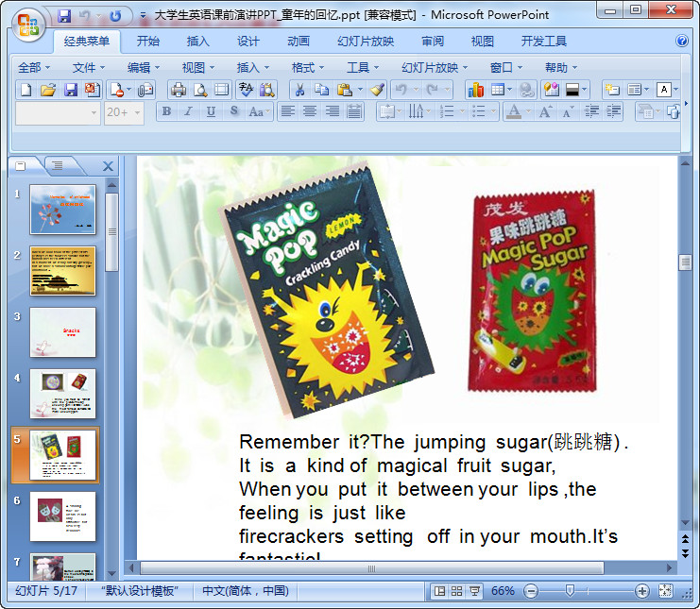Click the zoom out minus button
This screenshot has height=609, width=700.
tap(531, 592)
